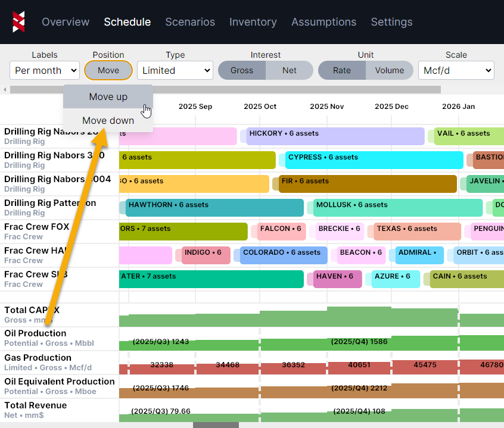Open the Labels Per month dropdown
Image resolution: width=504 pixels, height=428 pixels.
[45, 70]
